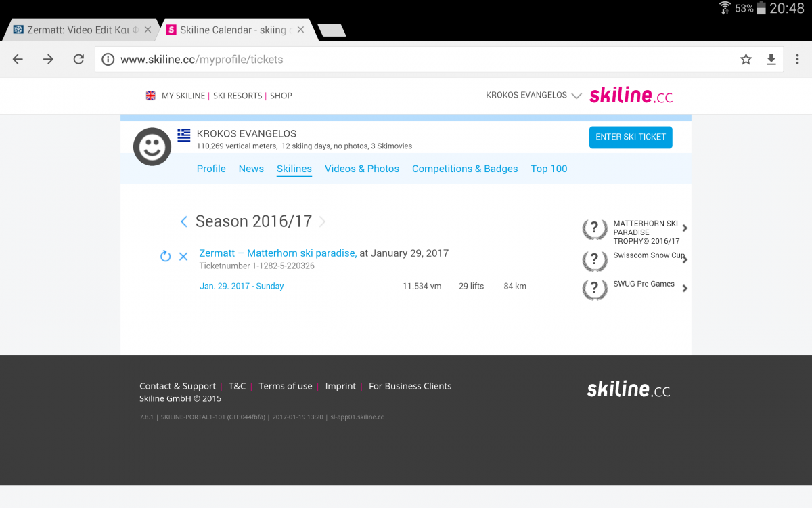Click the smiley profile avatar
The image size is (812, 508).
point(152,146)
